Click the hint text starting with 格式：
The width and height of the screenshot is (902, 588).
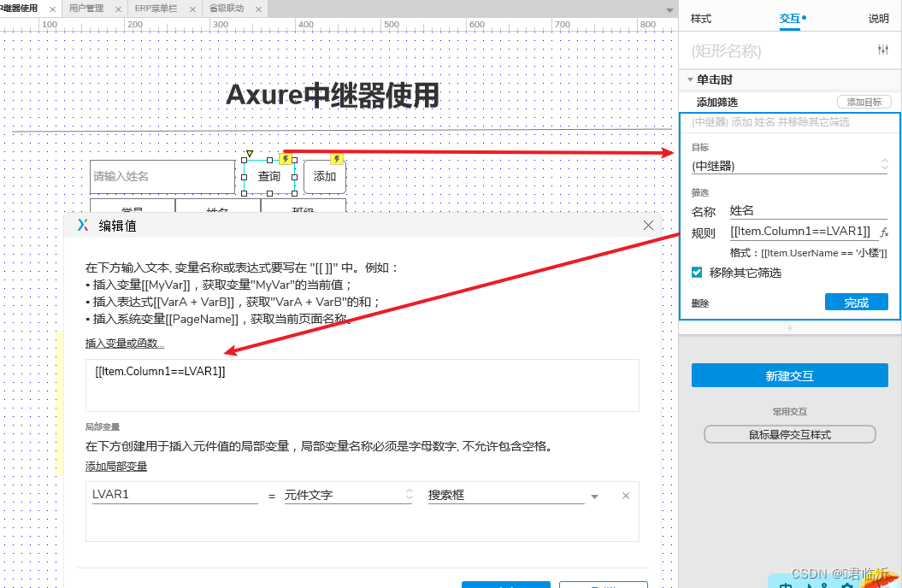click(808, 253)
